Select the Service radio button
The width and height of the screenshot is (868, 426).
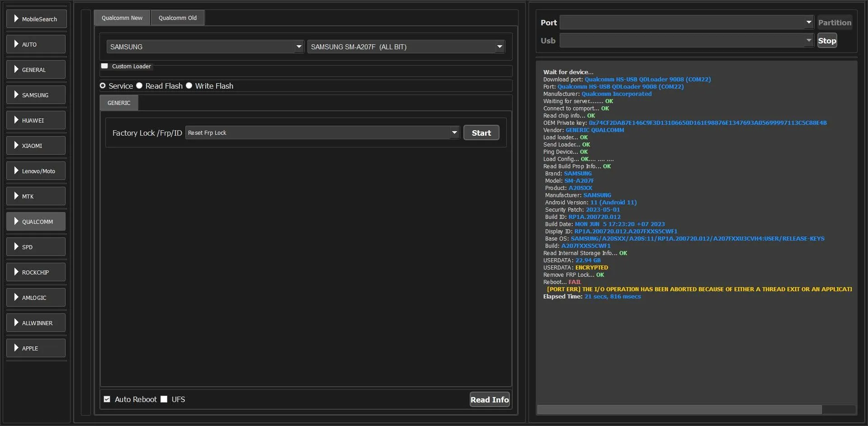click(x=103, y=86)
